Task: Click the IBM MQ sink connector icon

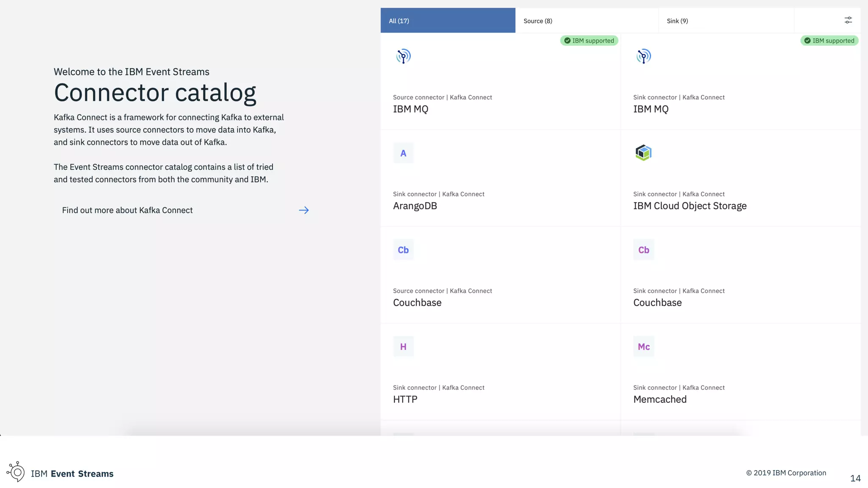Action: pyautogui.click(x=643, y=56)
